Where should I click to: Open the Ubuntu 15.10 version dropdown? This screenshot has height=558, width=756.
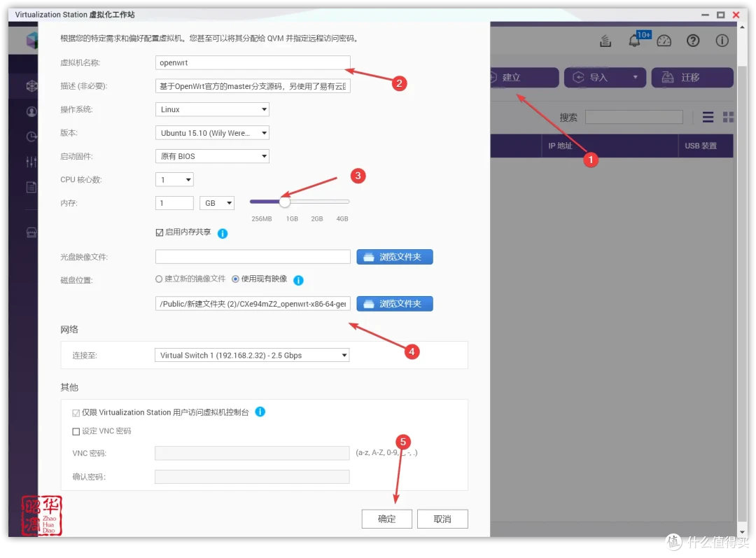point(212,133)
